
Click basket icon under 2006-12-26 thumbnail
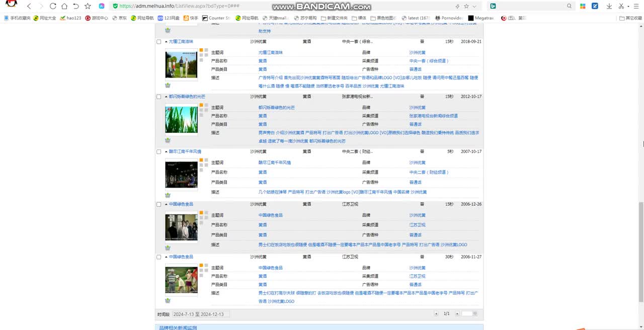click(x=168, y=248)
